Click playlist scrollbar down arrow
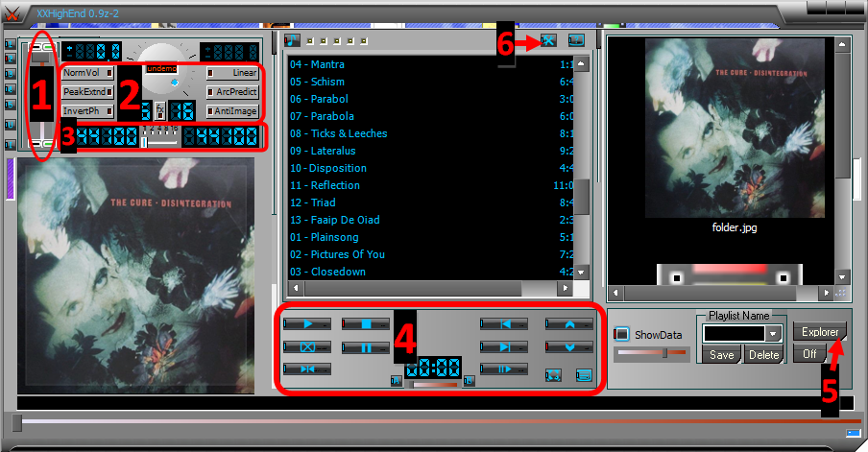Screen dimensions: 868x452 click(x=581, y=273)
